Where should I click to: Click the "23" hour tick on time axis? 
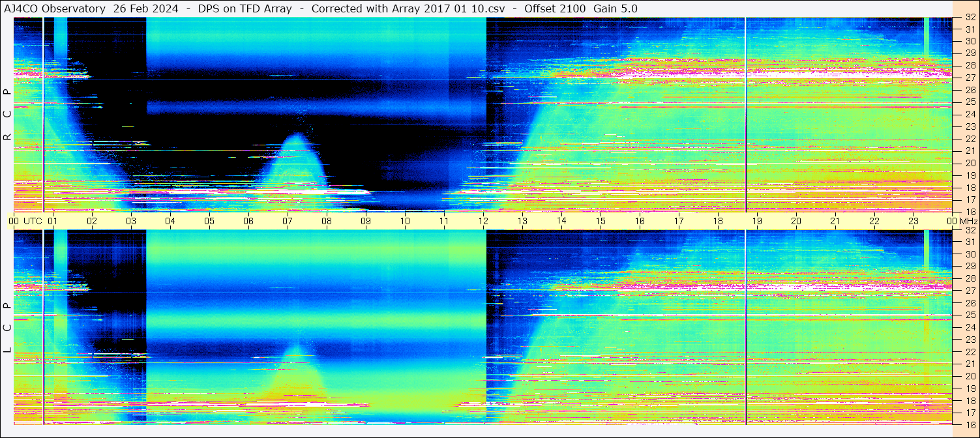[913, 221]
